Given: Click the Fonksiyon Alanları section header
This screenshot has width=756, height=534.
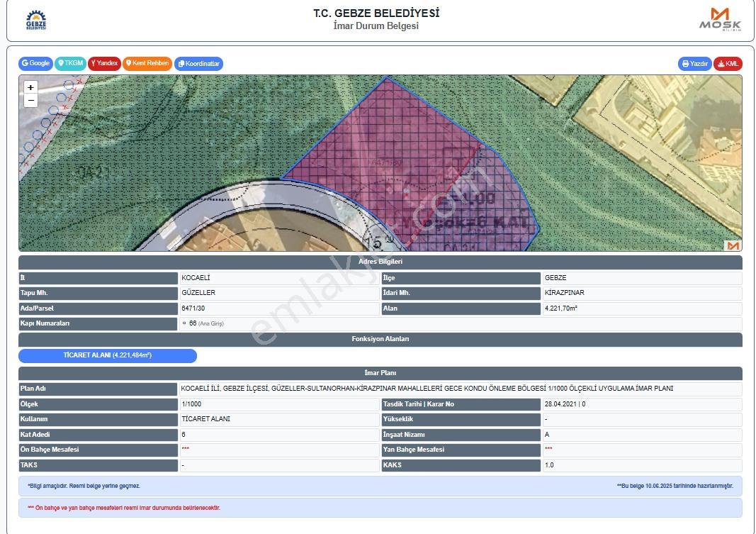Looking at the screenshot, I should [380, 339].
